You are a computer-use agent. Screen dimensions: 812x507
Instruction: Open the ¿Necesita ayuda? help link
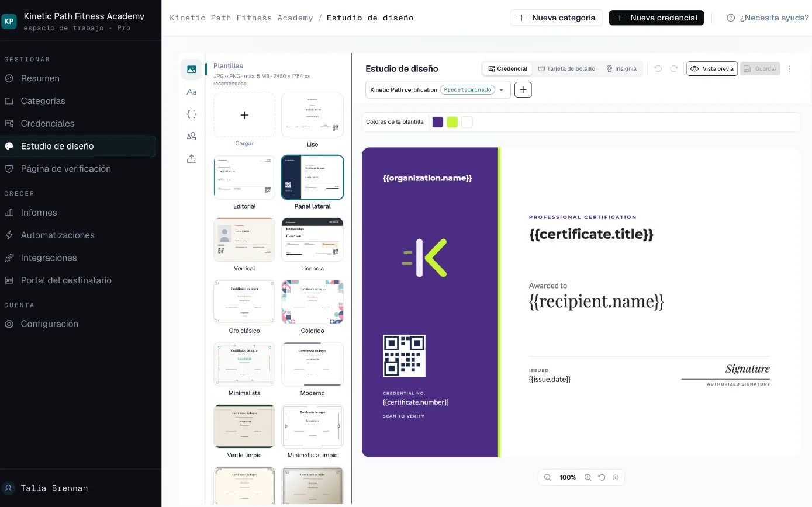768,18
